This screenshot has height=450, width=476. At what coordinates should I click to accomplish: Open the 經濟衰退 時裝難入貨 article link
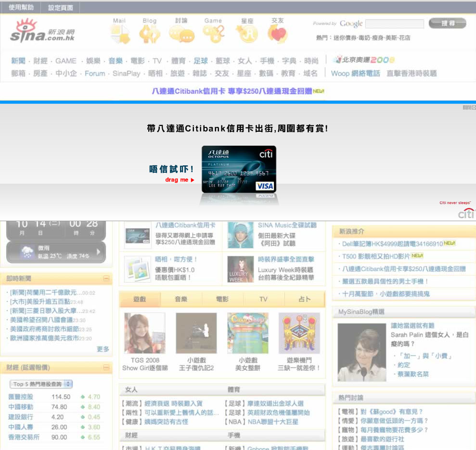pos(173,403)
